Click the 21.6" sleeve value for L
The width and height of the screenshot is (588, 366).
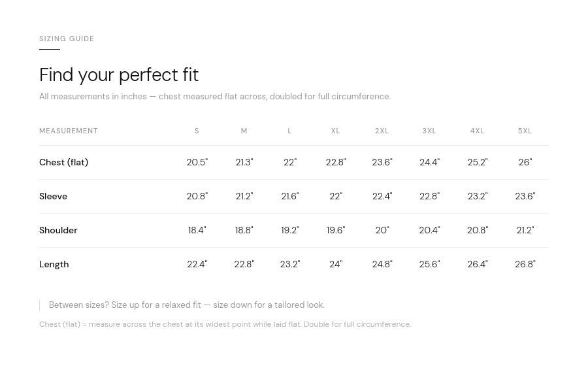point(290,196)
